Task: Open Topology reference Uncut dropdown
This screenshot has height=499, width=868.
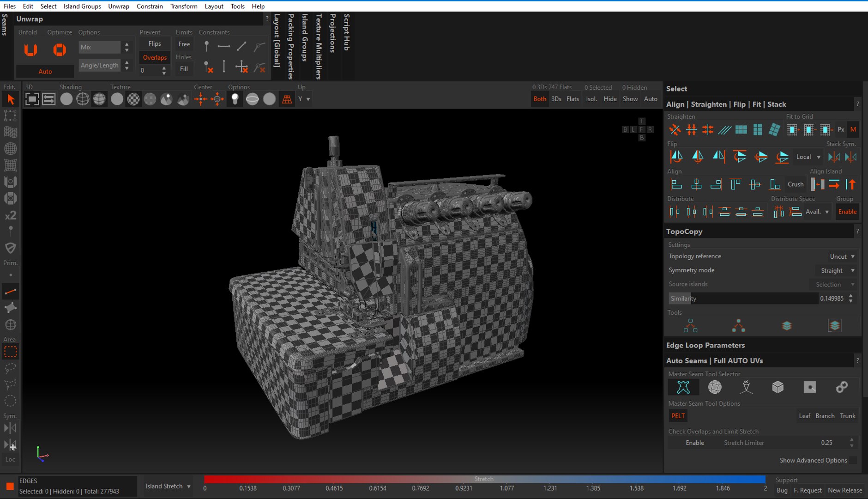Action: (842, 256)
